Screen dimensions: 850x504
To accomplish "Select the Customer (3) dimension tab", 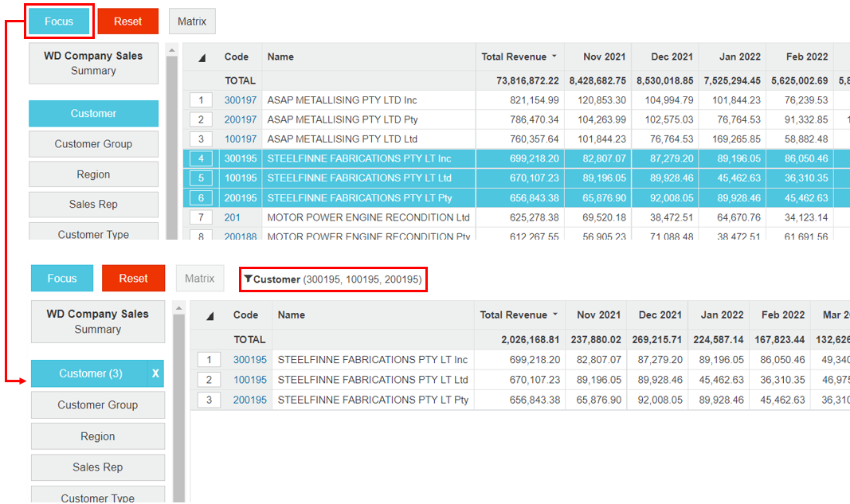I will [90, 373].
